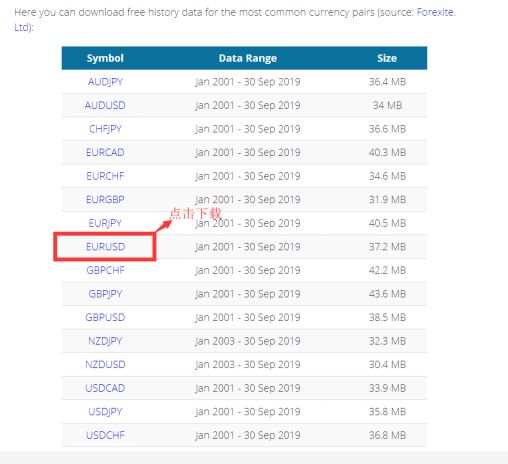The width and height of the screenshot is (508, 464).
Task: Download NZDUSD history data
Action: click(x=105, y=364)
